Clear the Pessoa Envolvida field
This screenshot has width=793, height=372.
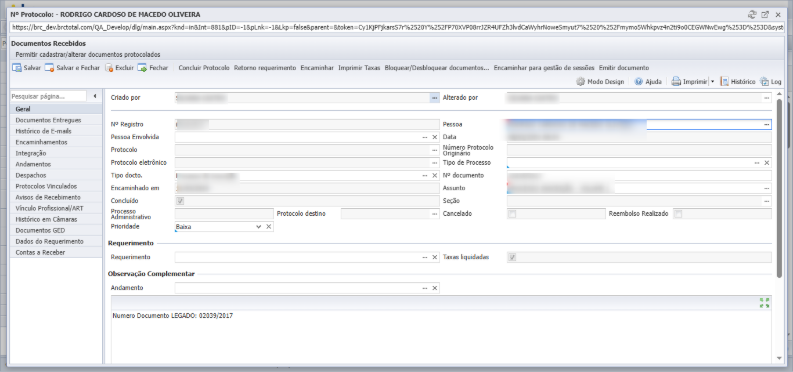point(434,137)
